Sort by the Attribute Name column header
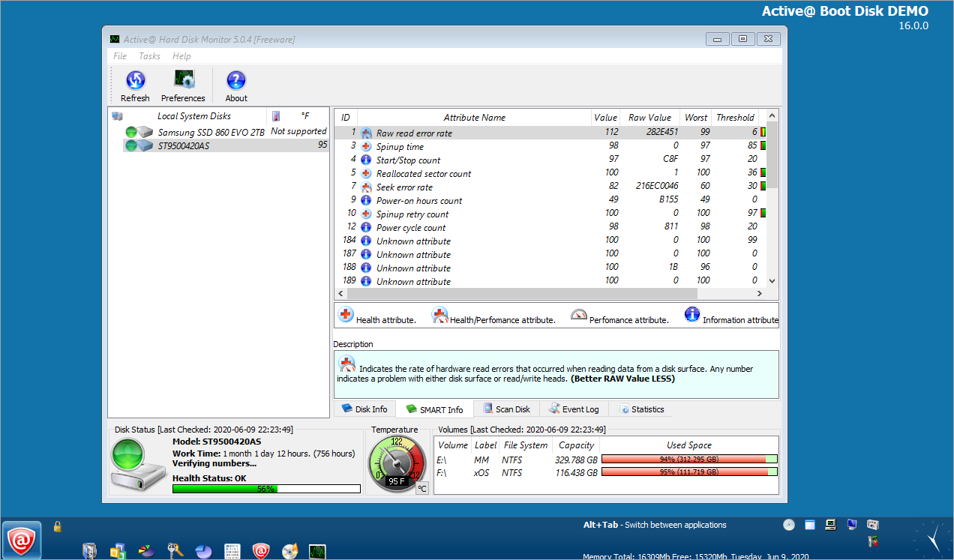 (x=475, y=117)
